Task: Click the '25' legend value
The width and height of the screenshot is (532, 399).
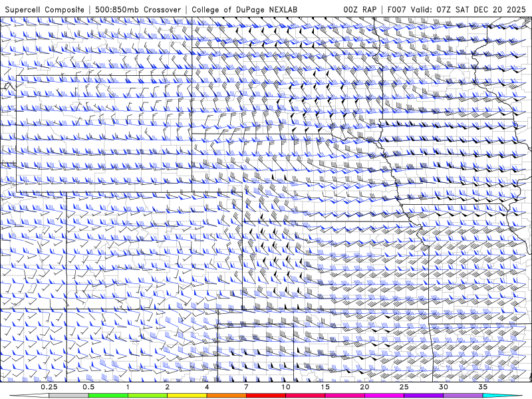Action: click(x=404, y=387)
